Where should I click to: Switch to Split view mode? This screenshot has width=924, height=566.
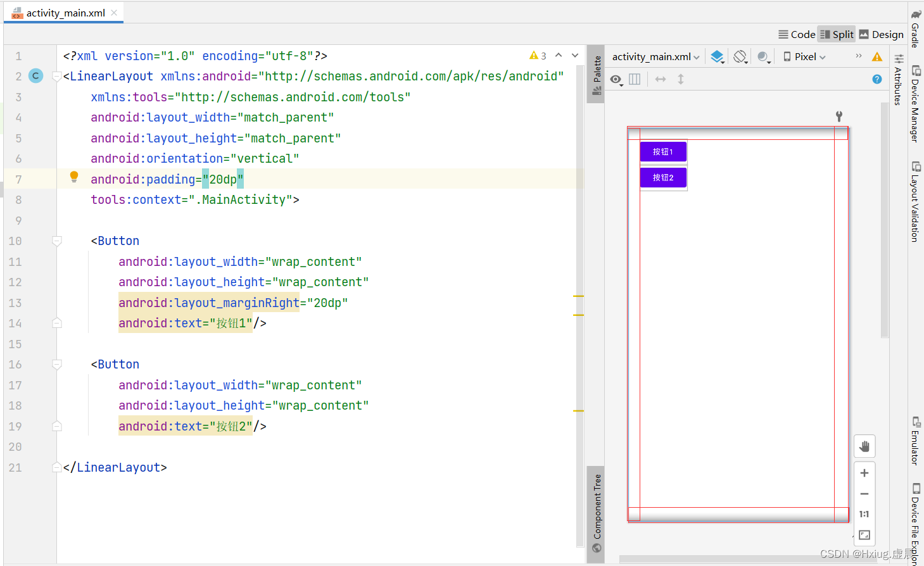pyautogui.click(x=837, y=34)
